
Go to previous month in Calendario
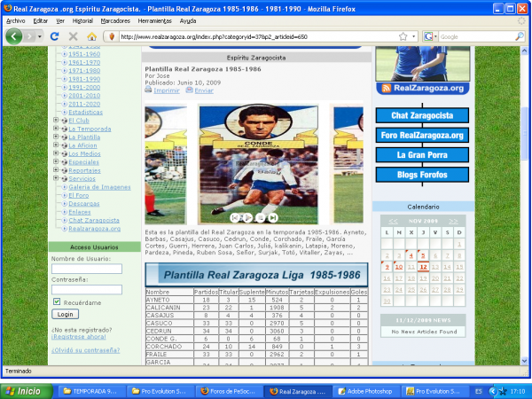click(393, 221)
